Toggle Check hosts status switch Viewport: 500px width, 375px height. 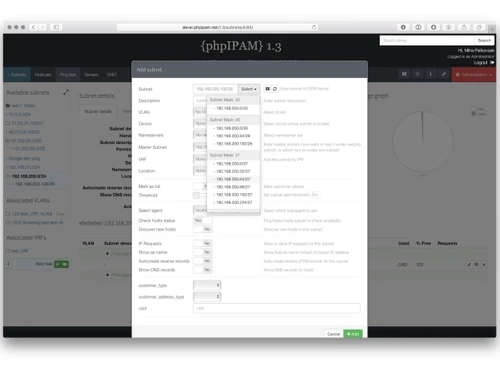pyautogui.click(x=203, y=220)
